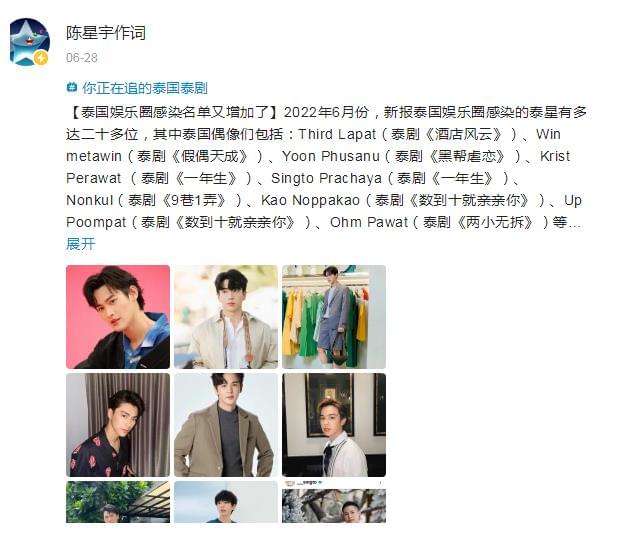Open bottom-row photo showing Instagram screenshot
The image size is (623, 533).
[334, 502]
